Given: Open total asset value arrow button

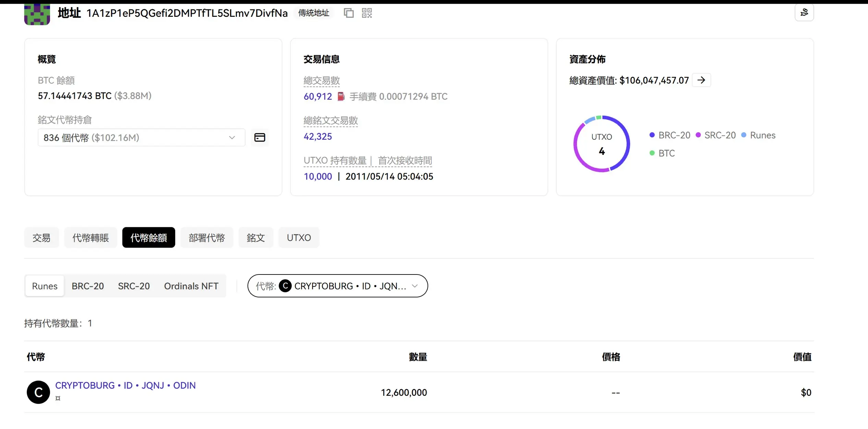Looking at the screenshot, I should (x=701, y=80).
